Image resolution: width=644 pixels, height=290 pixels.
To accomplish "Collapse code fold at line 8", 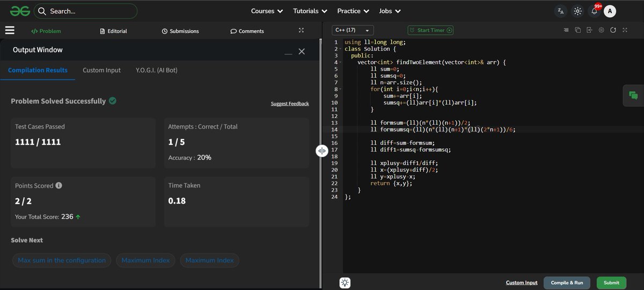I will [340, 89].
